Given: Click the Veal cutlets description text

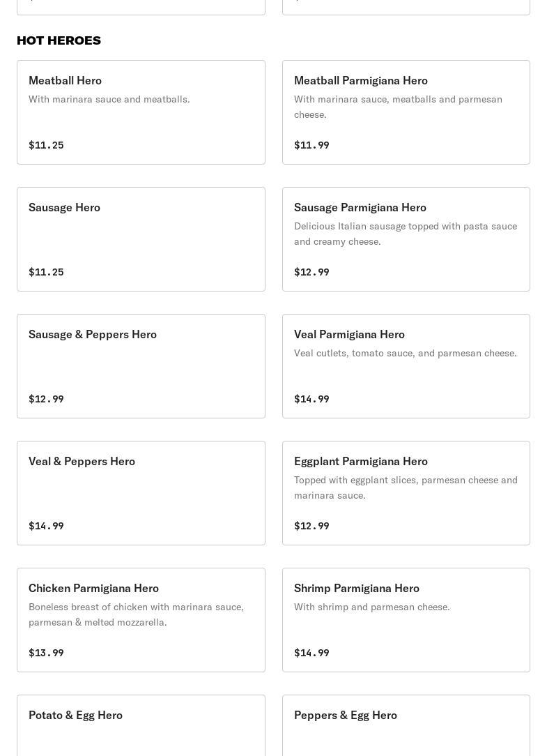Looking at the screenshot, I should (405, 353).
